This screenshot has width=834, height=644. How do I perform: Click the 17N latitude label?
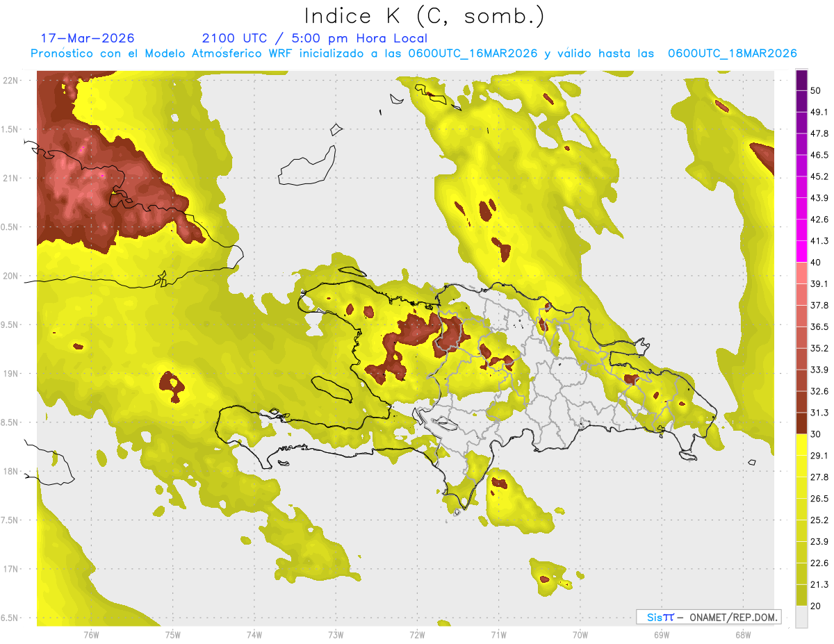click(12, 569)
